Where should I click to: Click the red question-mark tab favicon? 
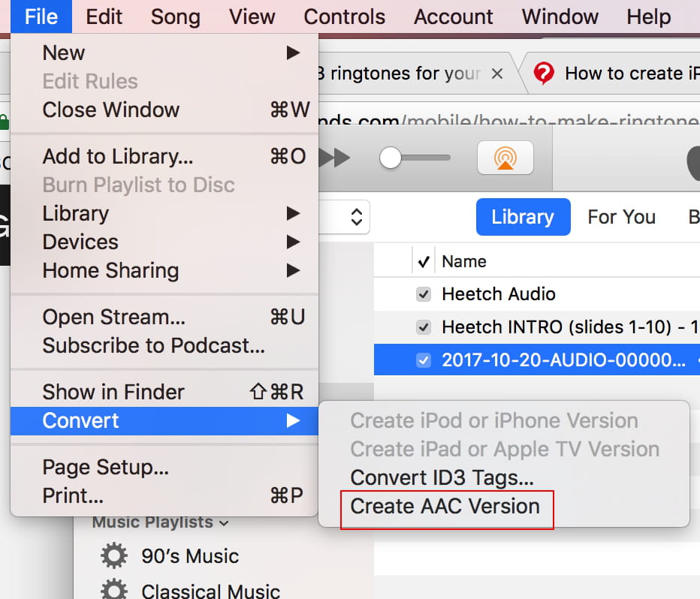point(544,74)
